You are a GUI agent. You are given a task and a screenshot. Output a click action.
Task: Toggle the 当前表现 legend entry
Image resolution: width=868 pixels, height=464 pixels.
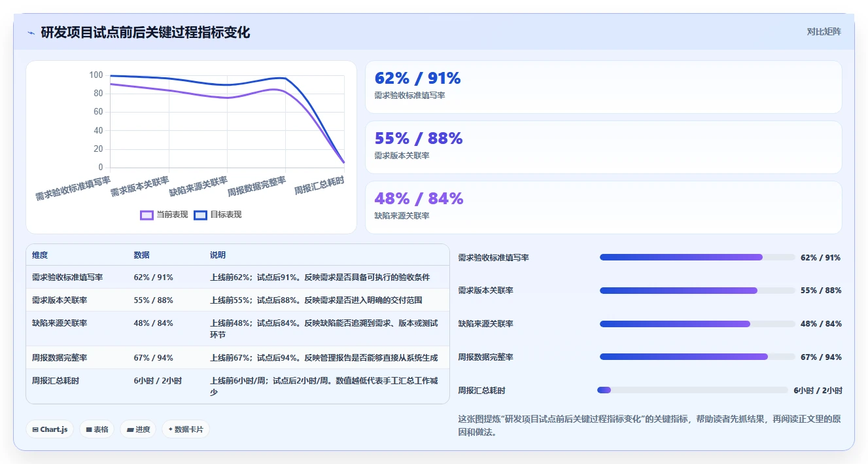click(x=164, y=215)
